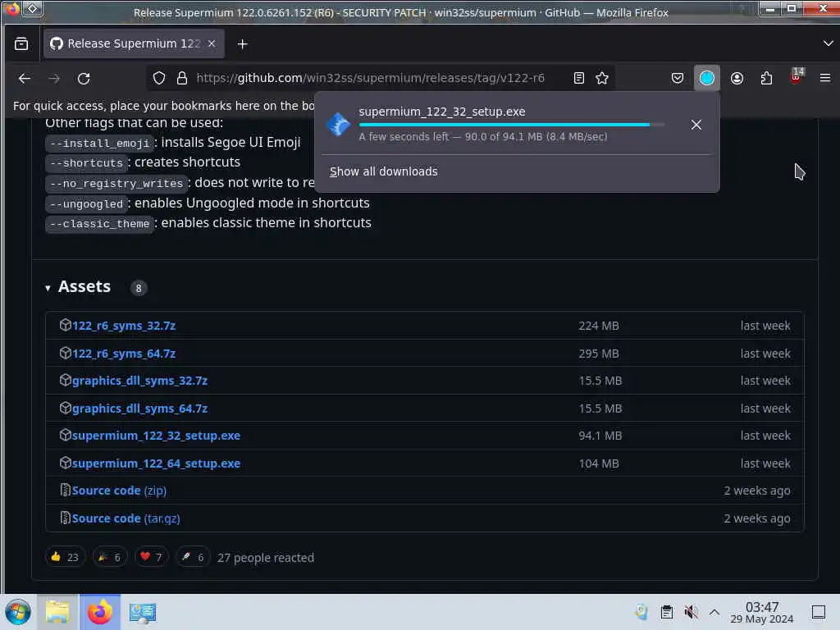Screen dimensions: 840x630
Task: Download supermium_122_32_setup.exe from Assets
Action: click(156, 436)
